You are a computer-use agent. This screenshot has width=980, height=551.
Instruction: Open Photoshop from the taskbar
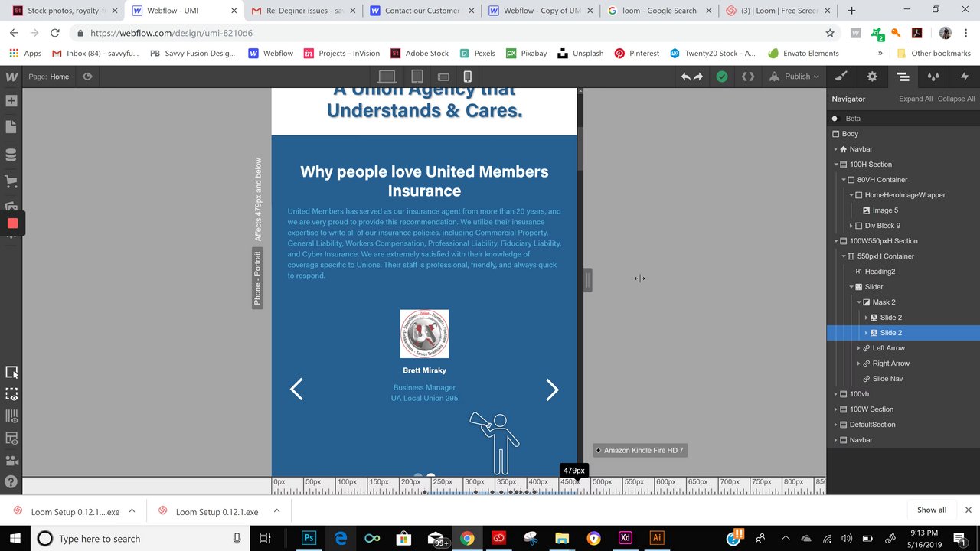pos(309,538)
